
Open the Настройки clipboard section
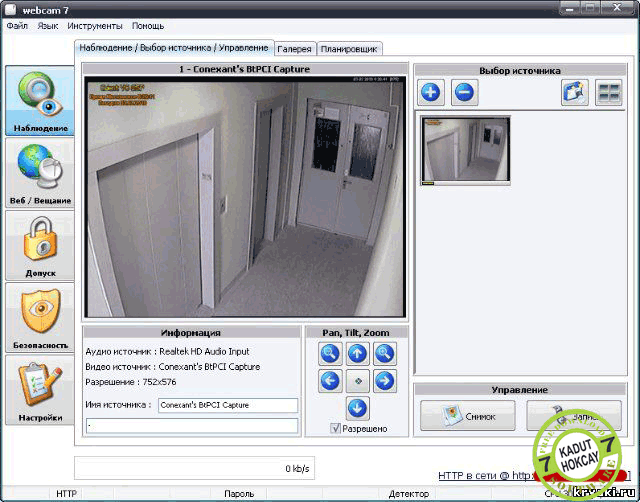coord(40,391)
